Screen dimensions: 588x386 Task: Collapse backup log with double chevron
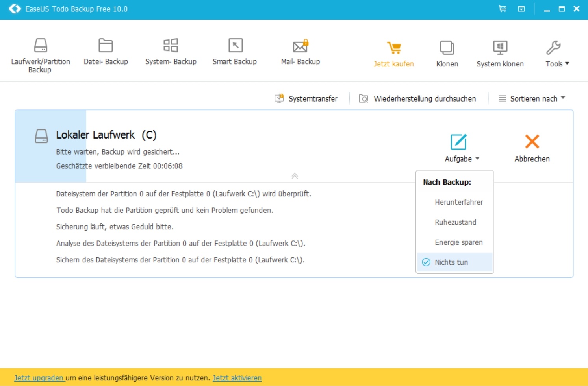[295, 176]
